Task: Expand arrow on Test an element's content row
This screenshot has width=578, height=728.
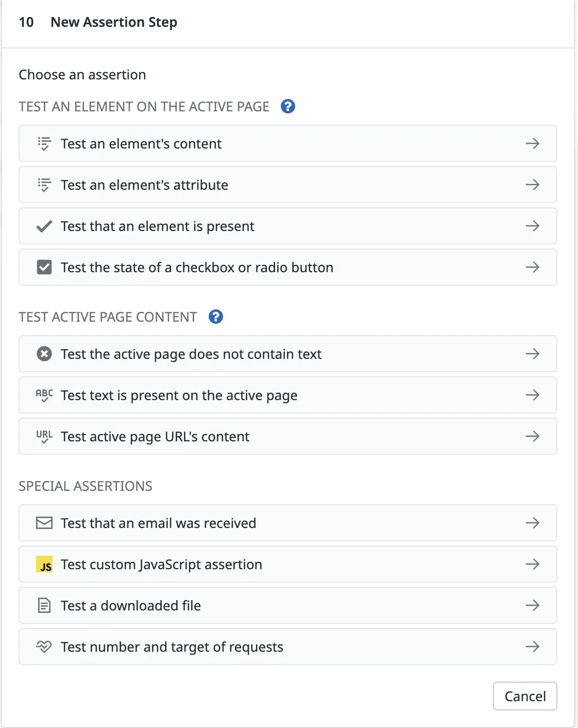Action: pos(532,143)
